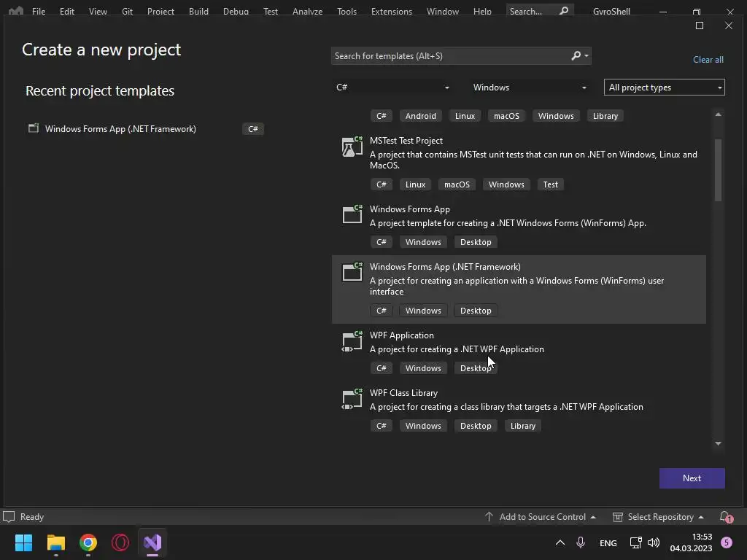
Task: Click the C# tag beside recent Windows Forms App
Action: pos(253,128)
